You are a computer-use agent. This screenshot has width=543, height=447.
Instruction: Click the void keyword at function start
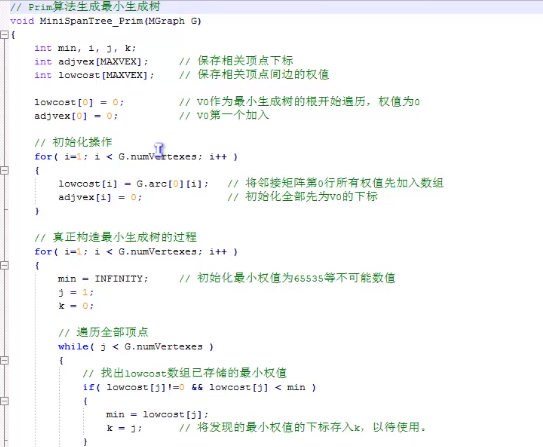[22, 21]
